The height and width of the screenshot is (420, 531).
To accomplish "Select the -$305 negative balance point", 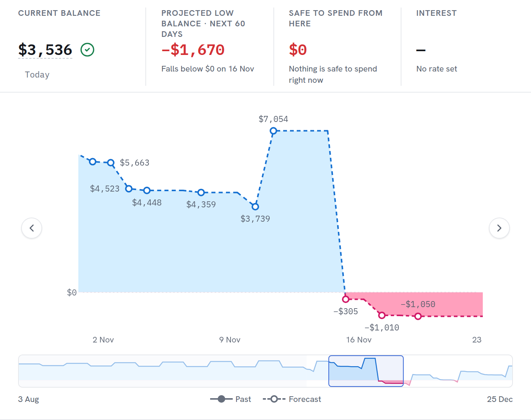I will [346, 299].
